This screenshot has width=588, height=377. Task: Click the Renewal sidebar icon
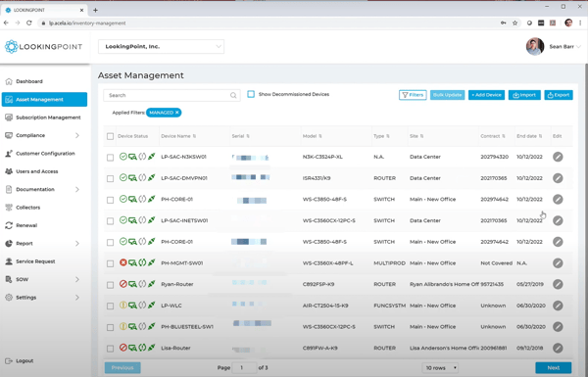9,225
